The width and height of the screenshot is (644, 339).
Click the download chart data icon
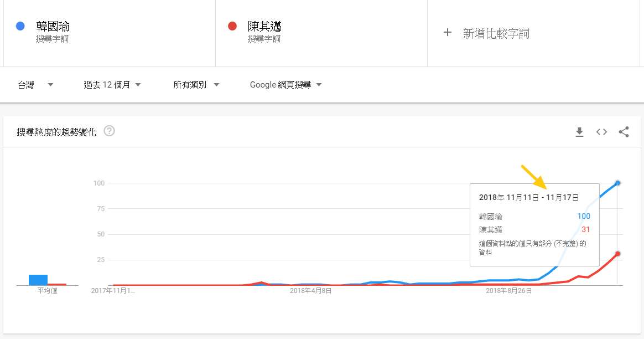click(x=579, y=132)
